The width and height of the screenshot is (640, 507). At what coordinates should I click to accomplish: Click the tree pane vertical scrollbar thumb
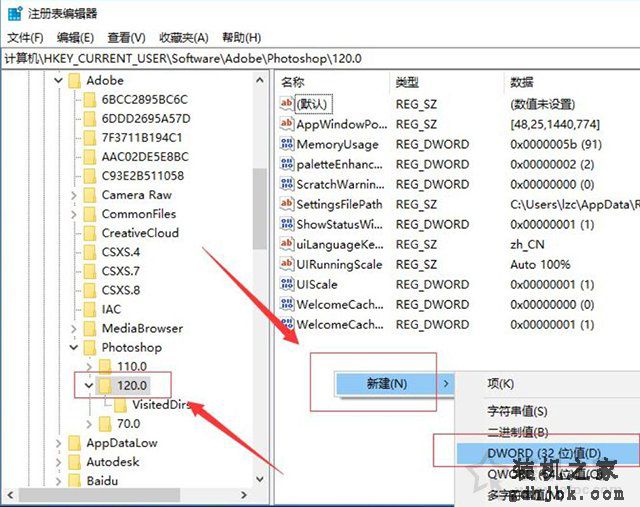(260, 208)
